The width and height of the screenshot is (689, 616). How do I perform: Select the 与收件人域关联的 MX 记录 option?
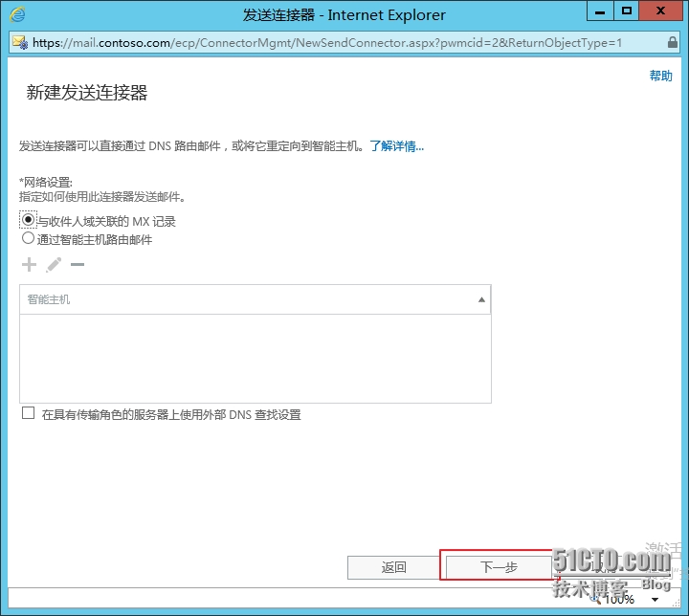pos(29,219)
